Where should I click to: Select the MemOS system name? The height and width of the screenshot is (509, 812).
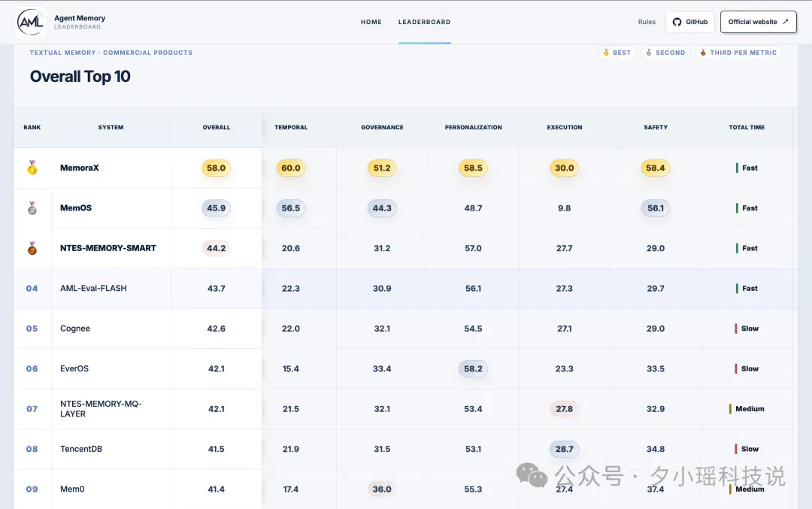click(76, 208)
